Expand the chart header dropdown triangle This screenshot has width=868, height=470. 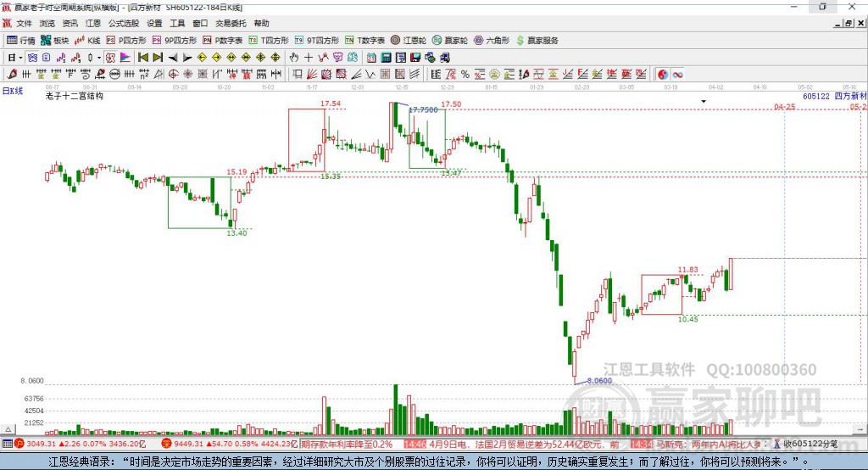[x=704, y=102]
